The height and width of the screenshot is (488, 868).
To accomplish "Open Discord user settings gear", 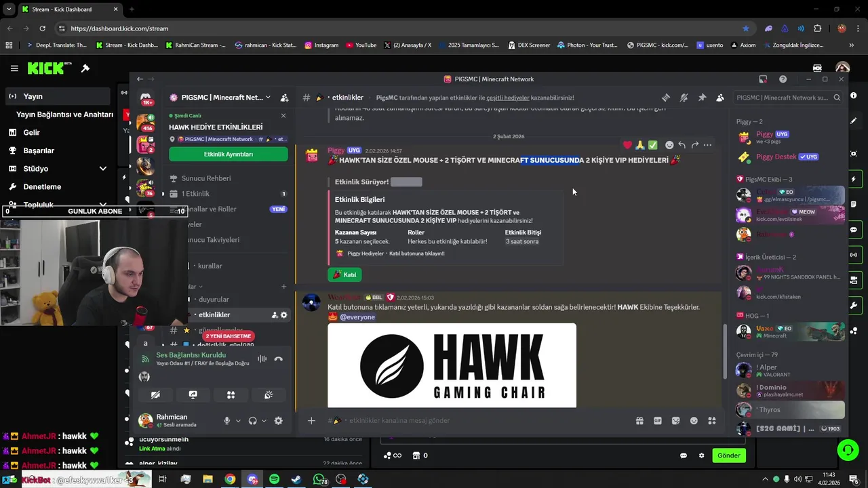I will [278, 421].
